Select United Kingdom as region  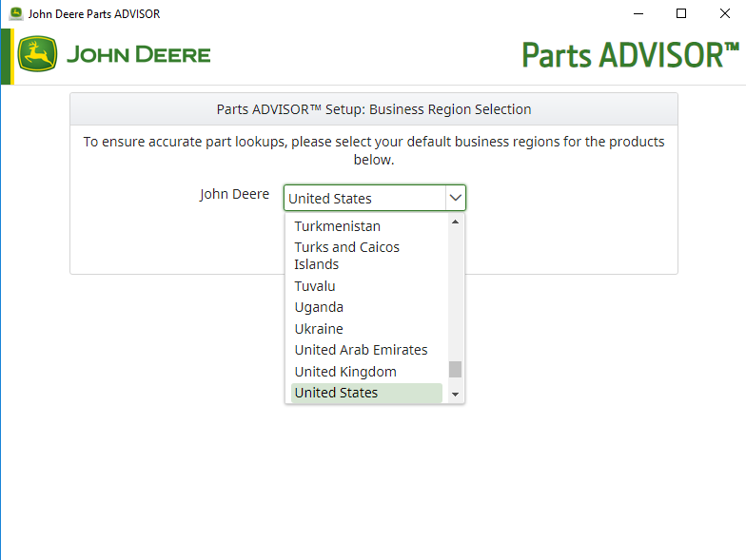(345, 372)
